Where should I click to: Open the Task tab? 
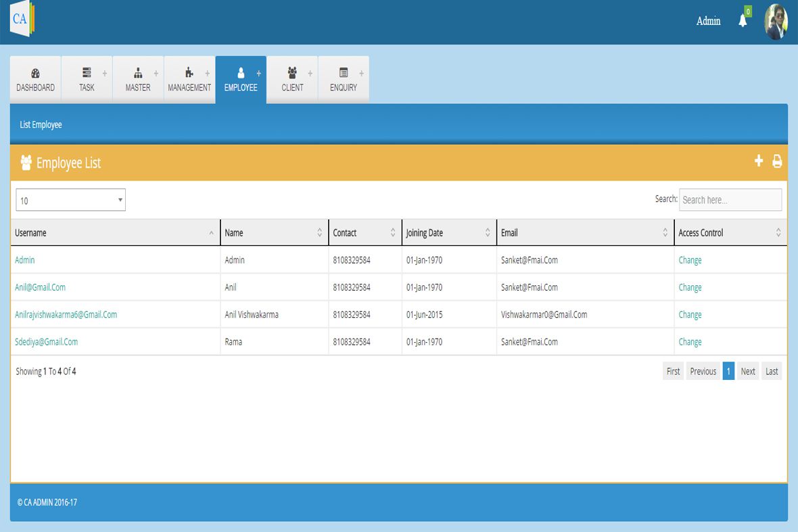tap(87, 80)
